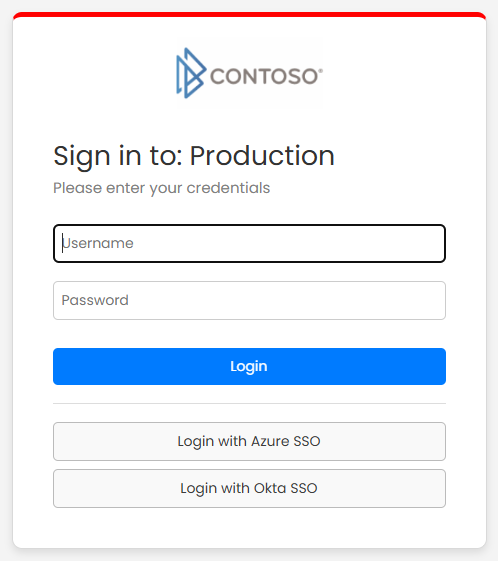Click the "Sign in to: Production" heading
The image size is (498, 561).
click(x=194, y=156)
